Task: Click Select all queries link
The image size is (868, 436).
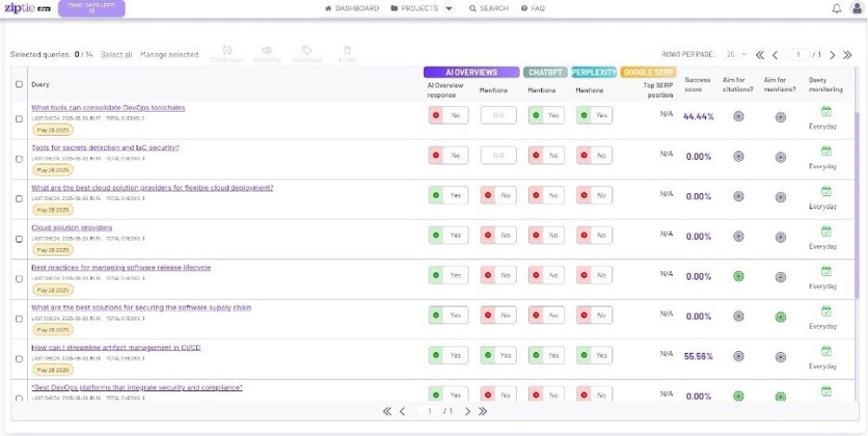Action: [x=116, y=54]
